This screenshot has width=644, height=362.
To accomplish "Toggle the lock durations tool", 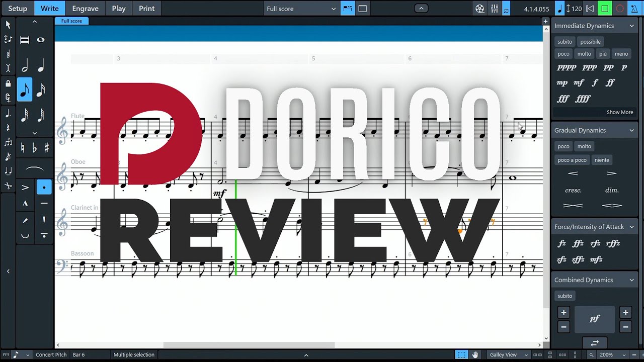I will click(x=8, y=84).
